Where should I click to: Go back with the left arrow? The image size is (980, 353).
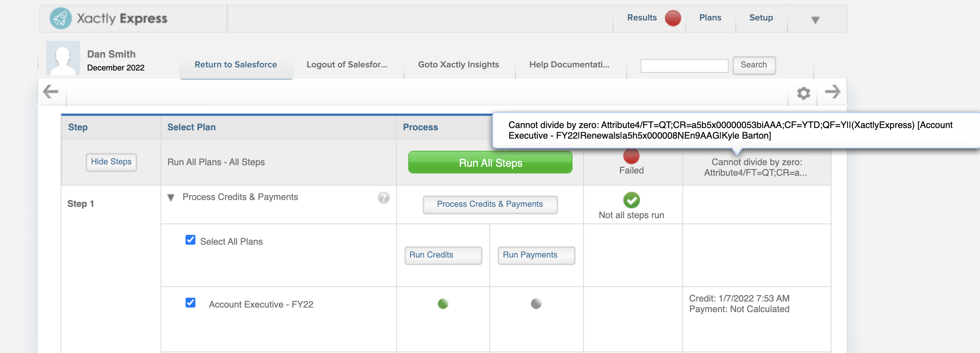[51, 91]
